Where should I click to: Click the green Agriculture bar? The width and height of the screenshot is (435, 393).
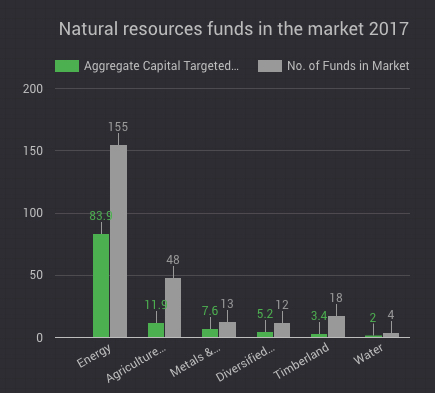pos(156,330)
